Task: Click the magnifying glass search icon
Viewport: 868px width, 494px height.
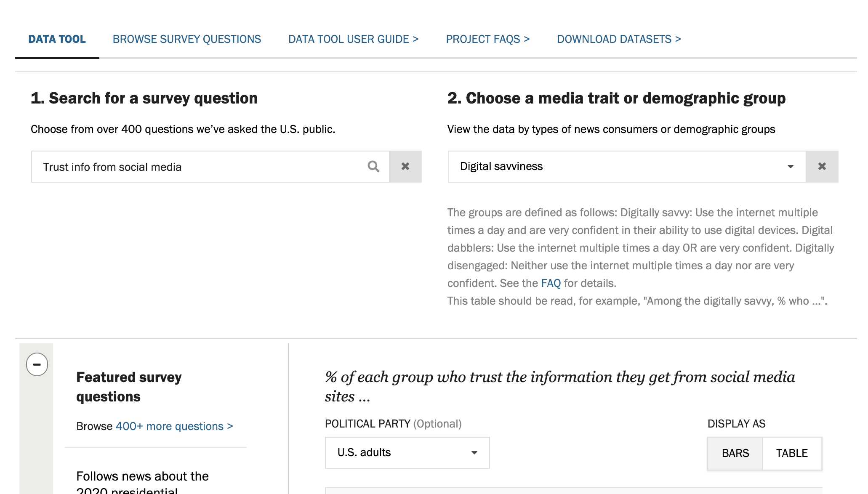Action: click(373, 167)
